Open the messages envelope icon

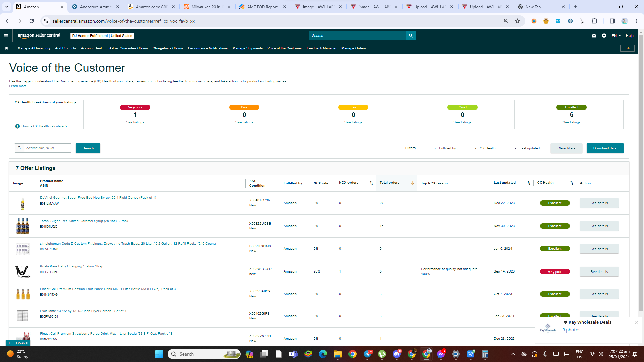tap(594, 36)
